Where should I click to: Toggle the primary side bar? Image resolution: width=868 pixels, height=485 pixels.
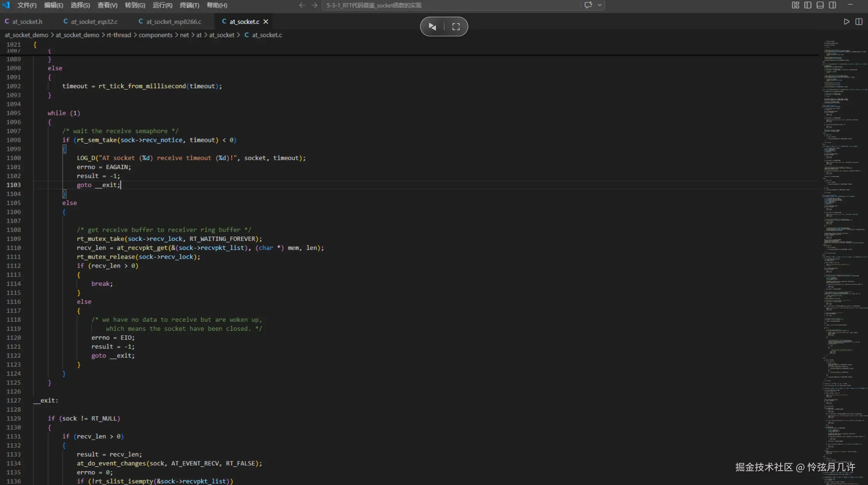point(808,5)
